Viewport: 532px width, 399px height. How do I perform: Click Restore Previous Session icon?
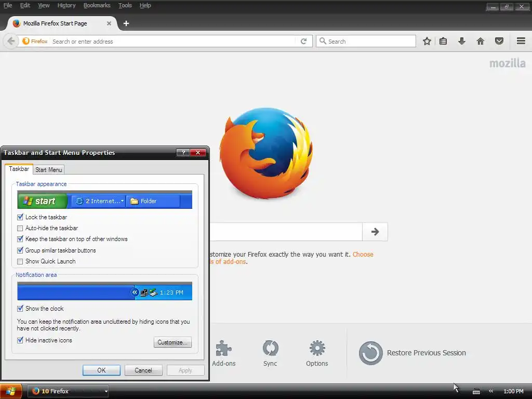pos(370,353)
